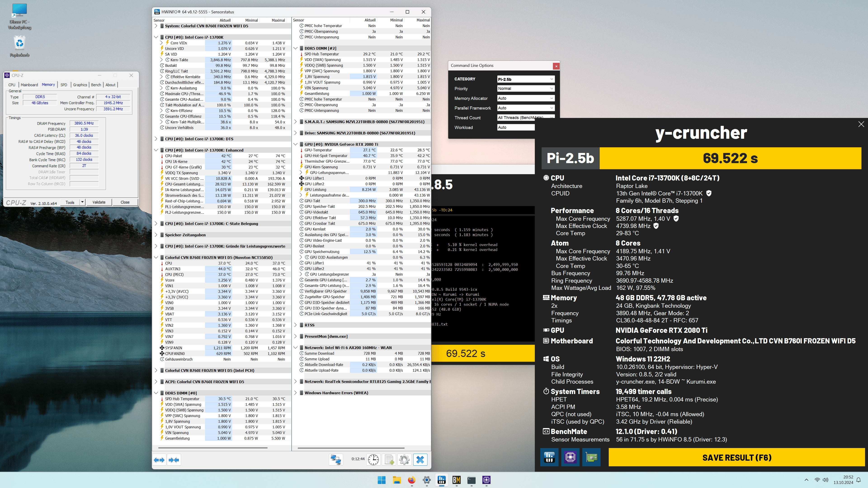Image resolution: width=868 pixels, height=488 pixels.
Task: Open the Memory Allocator dropdown
Action: (526, 98)
